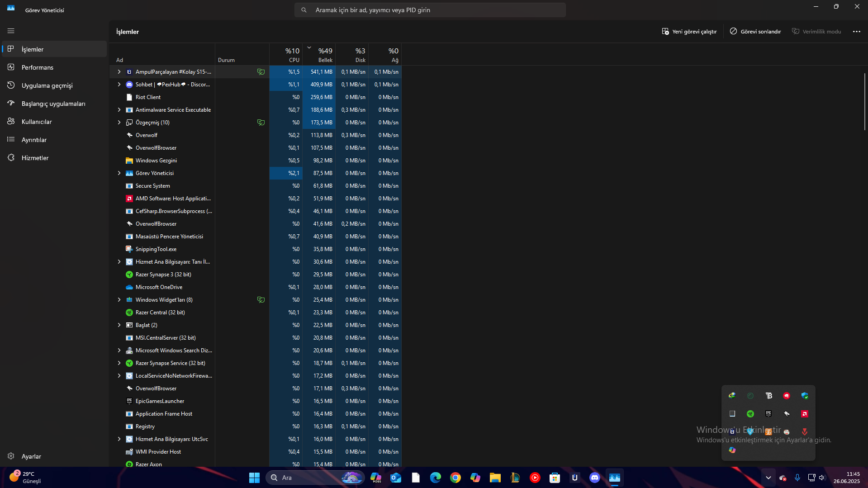Open Microsoft Store from taskbar
Screen dimensions: 868x488
(555, 478)
